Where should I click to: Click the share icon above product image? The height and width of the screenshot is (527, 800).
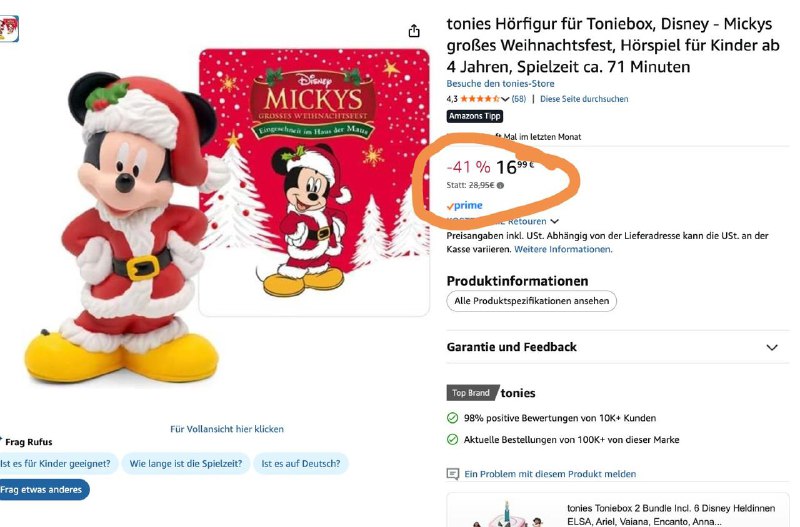(414, 31)
